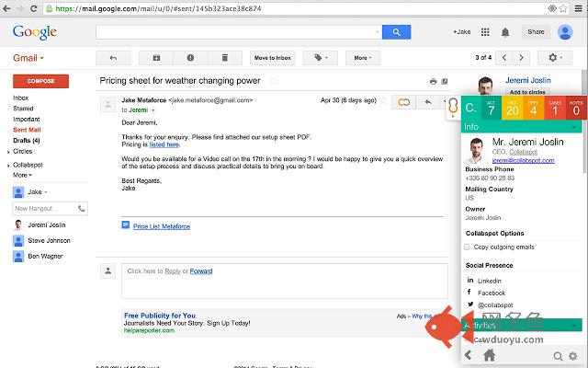Go back to Sent Mail list arrow
The width and height of the screenshot is (588, 368).
click(113, 58)
